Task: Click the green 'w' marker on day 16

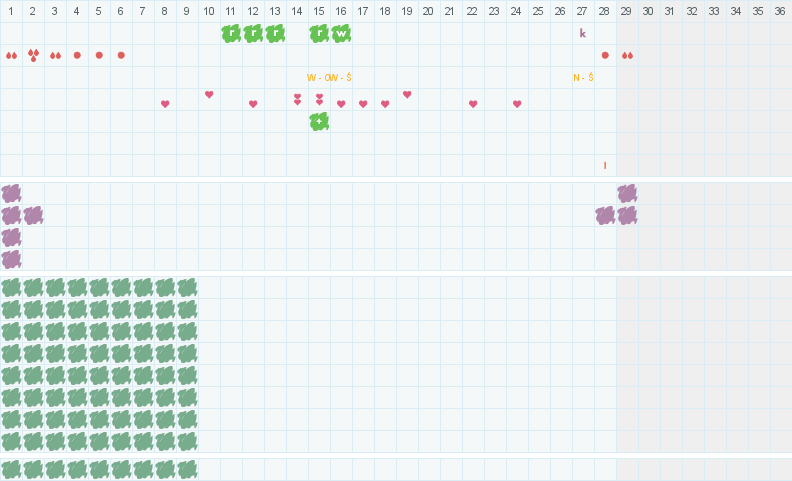Action: [341, 34]
